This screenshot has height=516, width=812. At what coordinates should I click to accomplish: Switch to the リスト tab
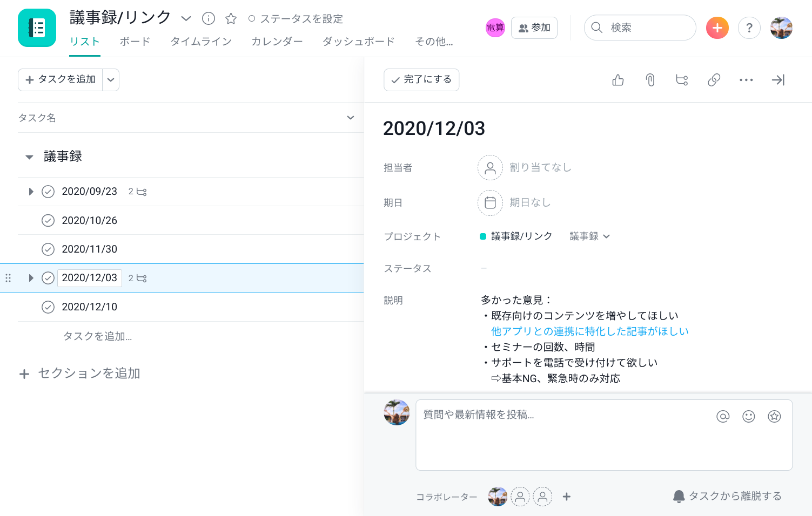point(85,42)
